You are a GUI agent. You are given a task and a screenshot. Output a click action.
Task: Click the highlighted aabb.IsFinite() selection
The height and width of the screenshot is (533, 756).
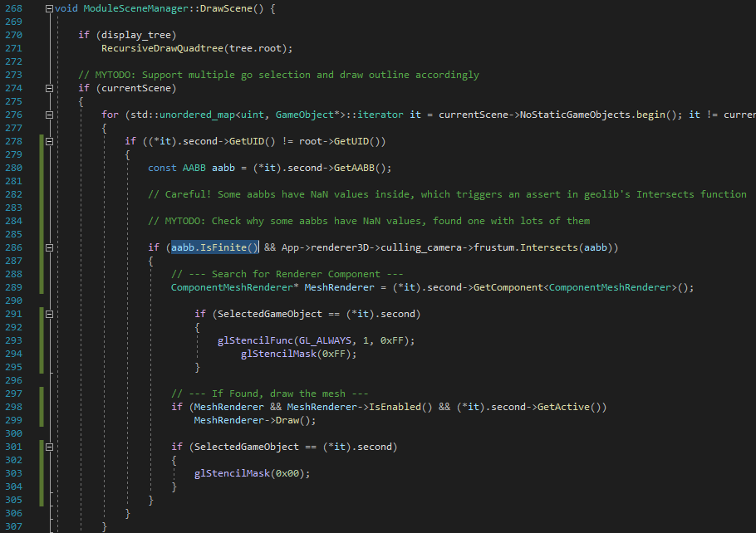point(215,247)
